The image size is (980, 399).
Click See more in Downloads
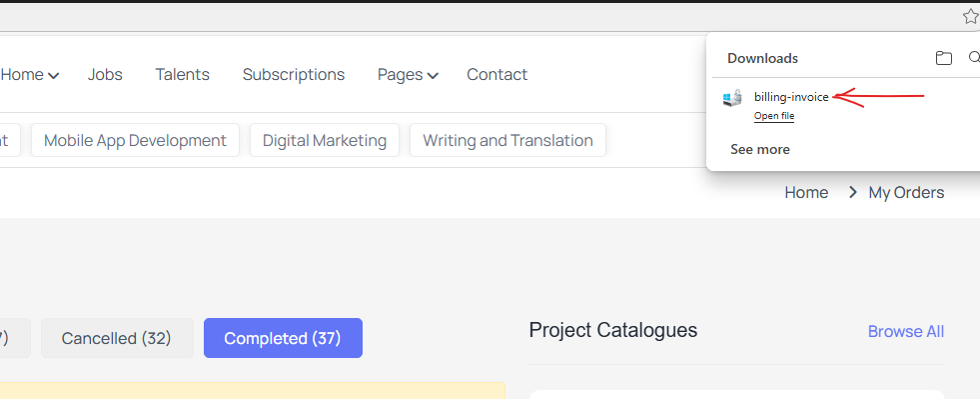coord(760,149)
